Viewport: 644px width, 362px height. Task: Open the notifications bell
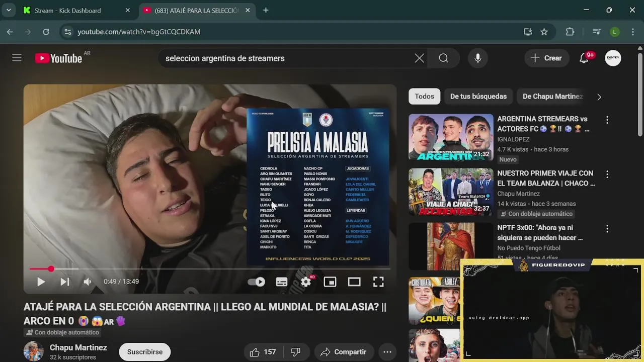pyautogui.click(x=584, y=58)
